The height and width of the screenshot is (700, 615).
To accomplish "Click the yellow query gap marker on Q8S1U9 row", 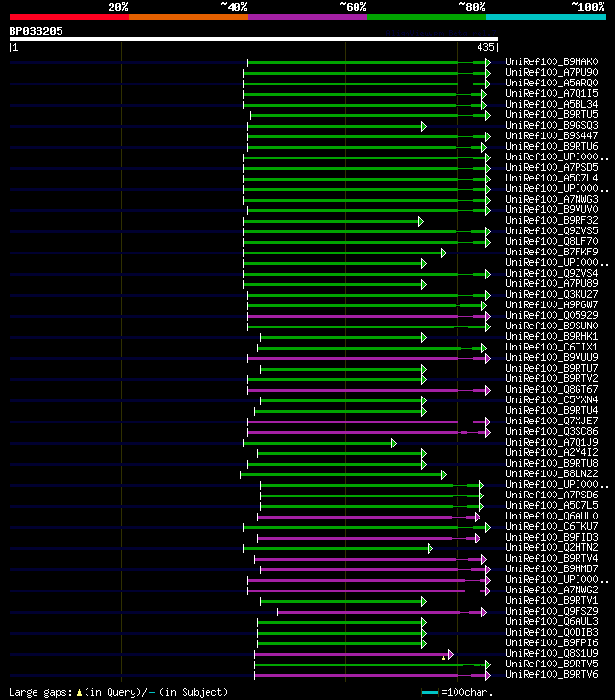I will [x=443, y=658].
